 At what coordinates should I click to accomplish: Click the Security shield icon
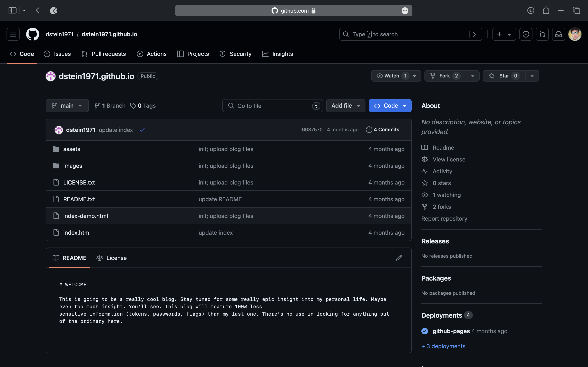[x=222, y=53]
